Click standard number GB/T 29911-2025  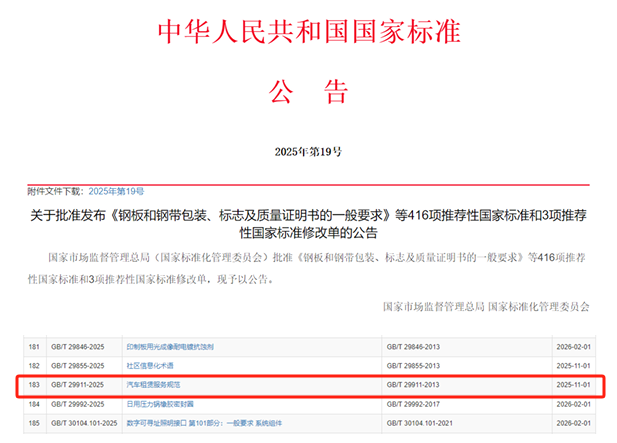pyautogui.click(x=78, y=384)
